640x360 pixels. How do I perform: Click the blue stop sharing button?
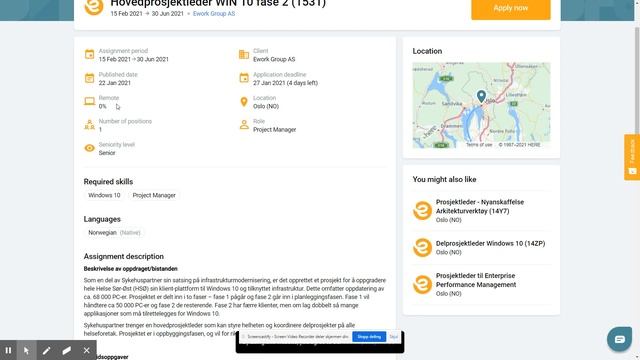click(x=369, y=337)
